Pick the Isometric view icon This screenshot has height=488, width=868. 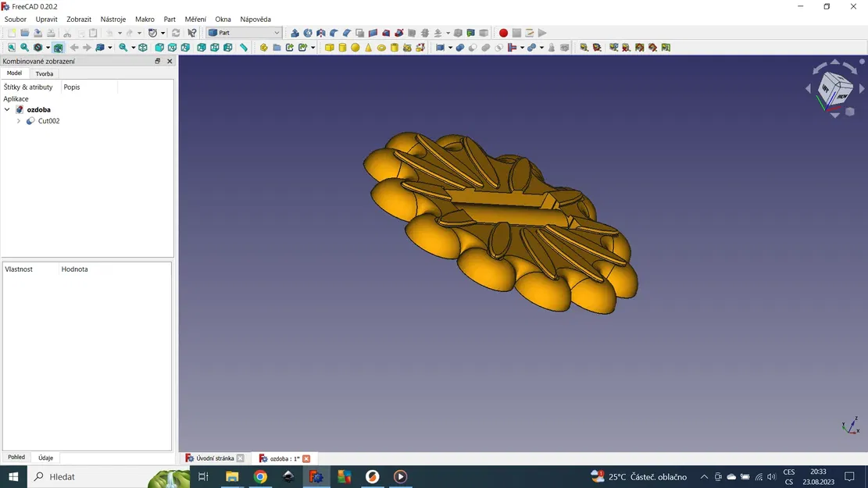(x=143, y=47)
